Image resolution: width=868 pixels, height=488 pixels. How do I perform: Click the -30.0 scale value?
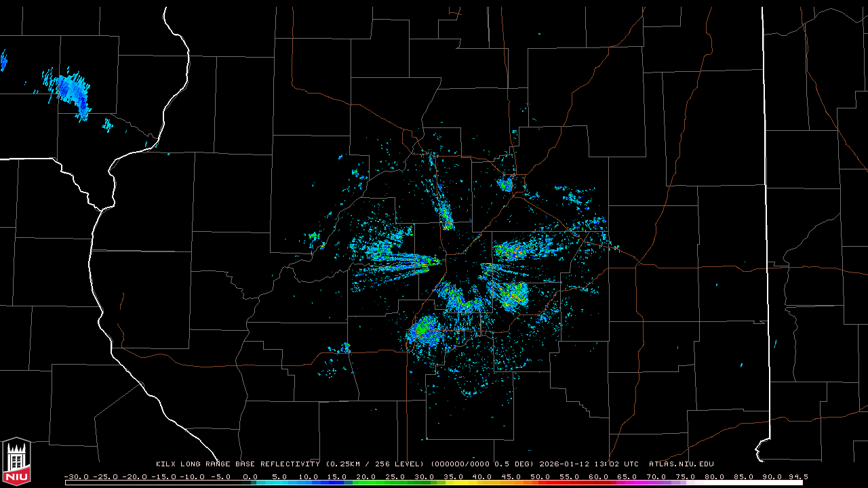pos(76,476)
